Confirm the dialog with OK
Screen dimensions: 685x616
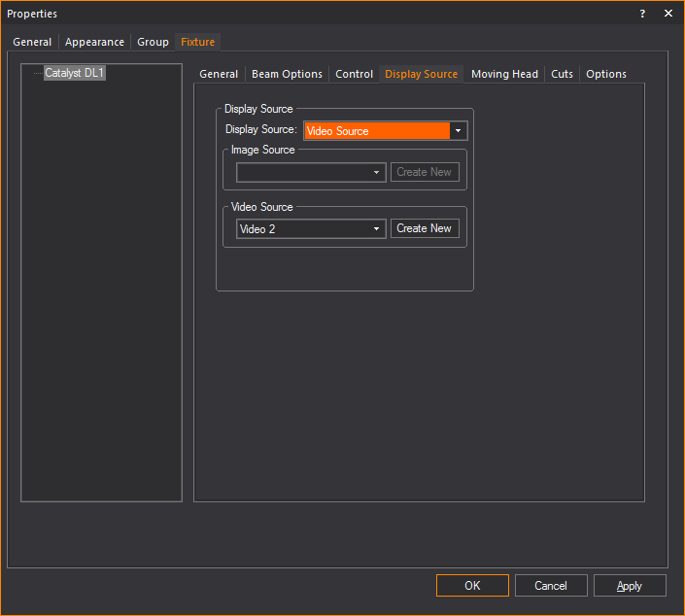click(472, 585)
